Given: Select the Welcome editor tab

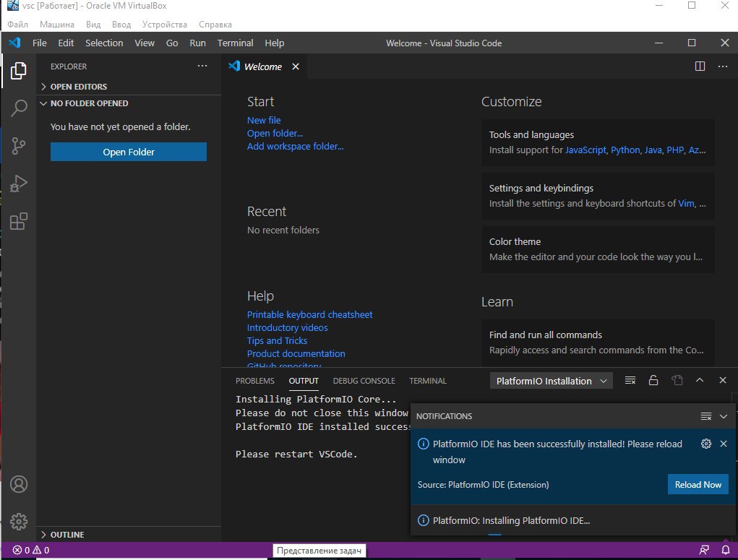Looking at the screenshot, I should coord(262,66).
